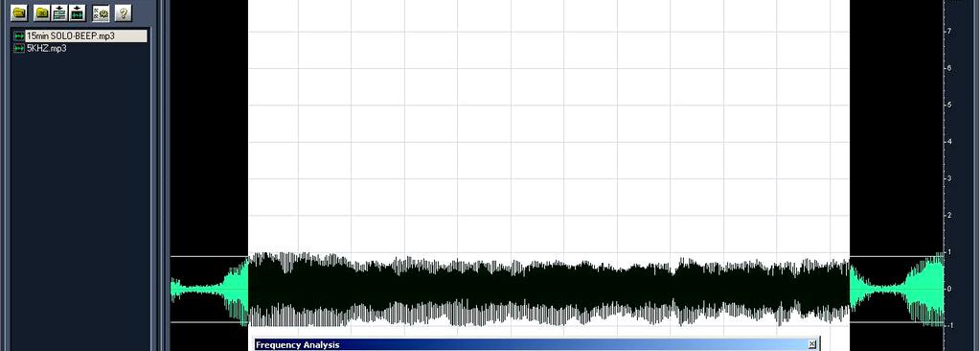Screen dimensions: 980x351
Task: Click waveform icon beside 15min SOLO-BEEP.mp3
Action: 19,36
